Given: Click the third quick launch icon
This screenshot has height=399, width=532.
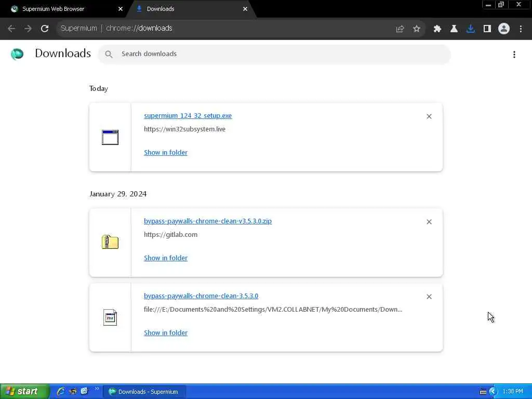Looking at the screenshot, I should click(84, 392).
